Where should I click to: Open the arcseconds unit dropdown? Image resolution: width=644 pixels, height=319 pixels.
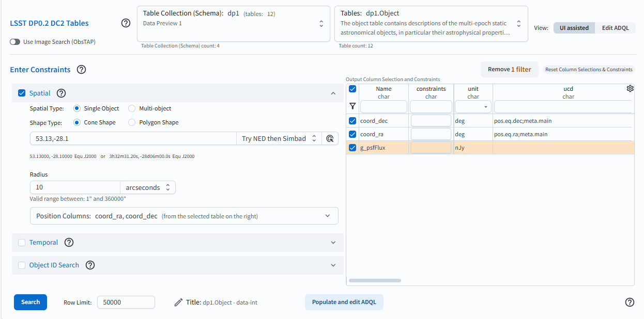click(x=147, y=187)
